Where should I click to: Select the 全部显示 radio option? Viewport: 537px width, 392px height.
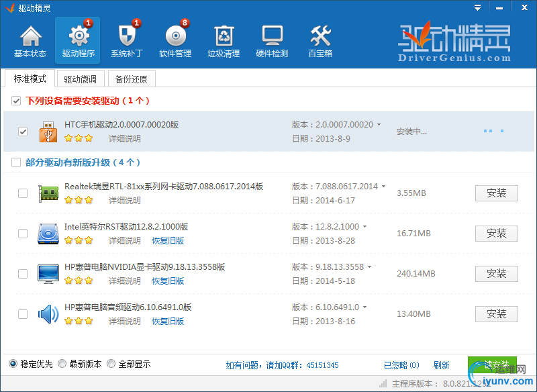pyautogui.click(x=111, y=364)
